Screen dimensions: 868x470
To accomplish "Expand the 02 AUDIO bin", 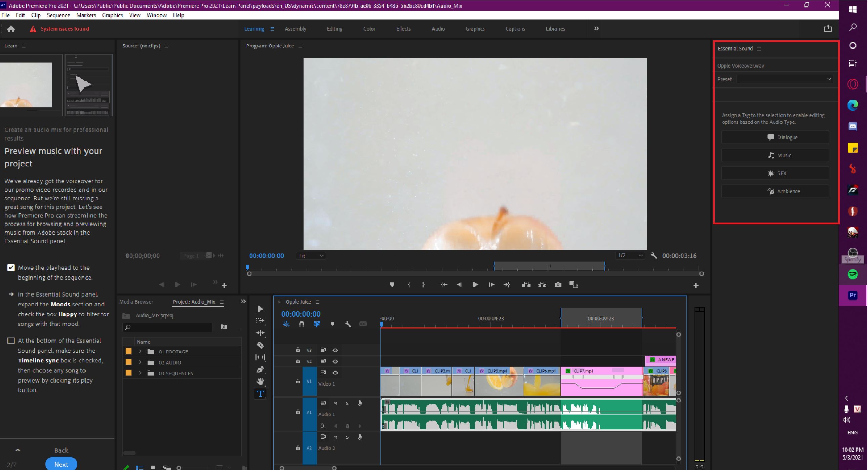I will point(140,362).
